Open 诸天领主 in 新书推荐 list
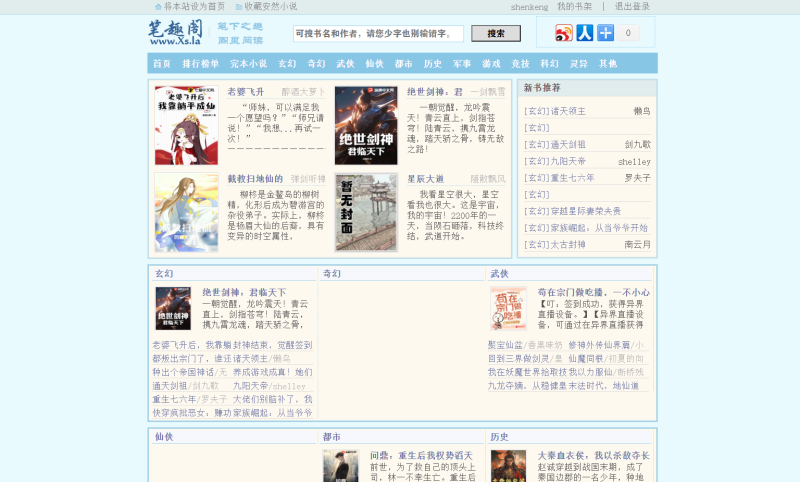The image size is (800, 482). tap(568, 111)
